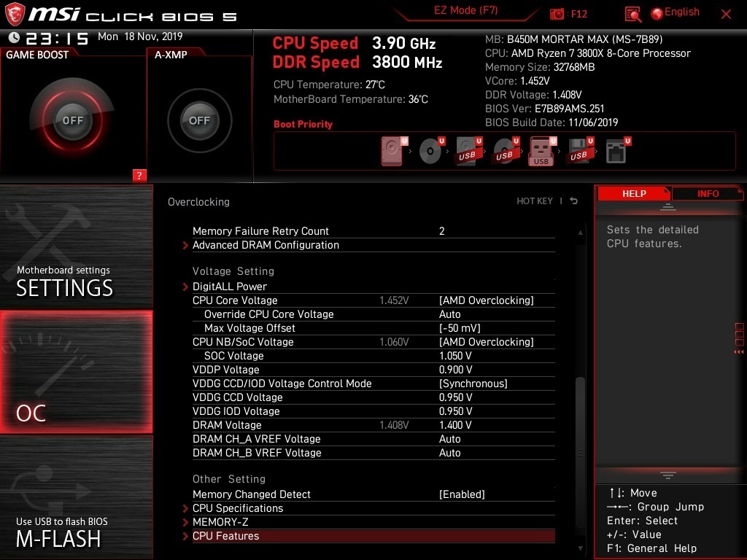The height and width of the screenshot is (560, 747).
Task: Click the red question mark help icon
Action: point(139,175)
